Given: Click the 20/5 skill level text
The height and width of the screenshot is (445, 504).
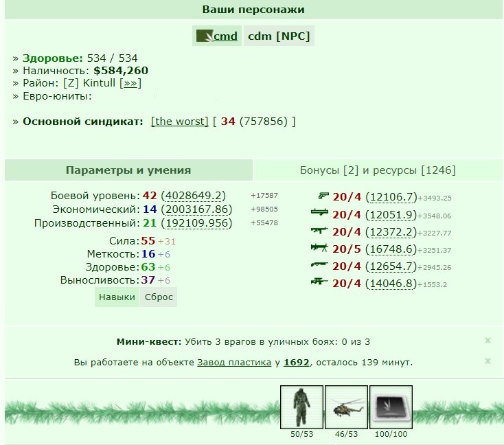Looking at the screenshot, I should coord(347,249).
